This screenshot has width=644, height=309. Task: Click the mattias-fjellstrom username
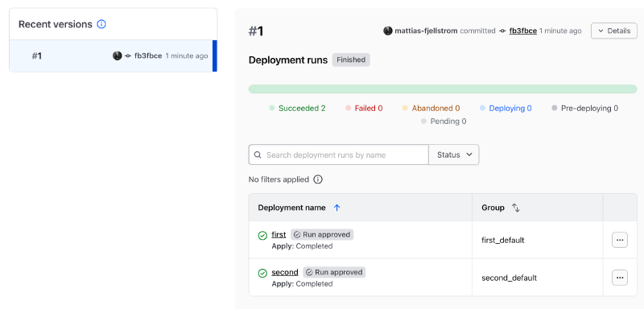point(426,31)
